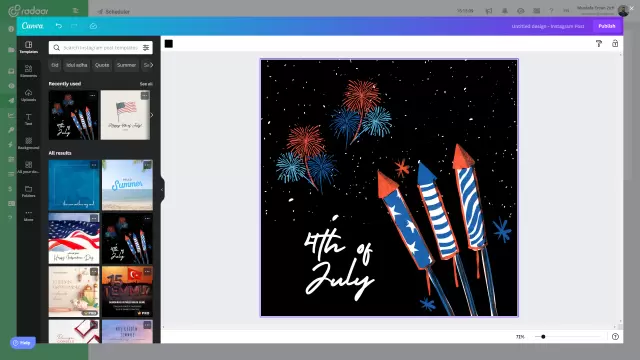Click the undo arrow in Canva header
Viewport: 640px width, 360px height.
coord(59,26)
